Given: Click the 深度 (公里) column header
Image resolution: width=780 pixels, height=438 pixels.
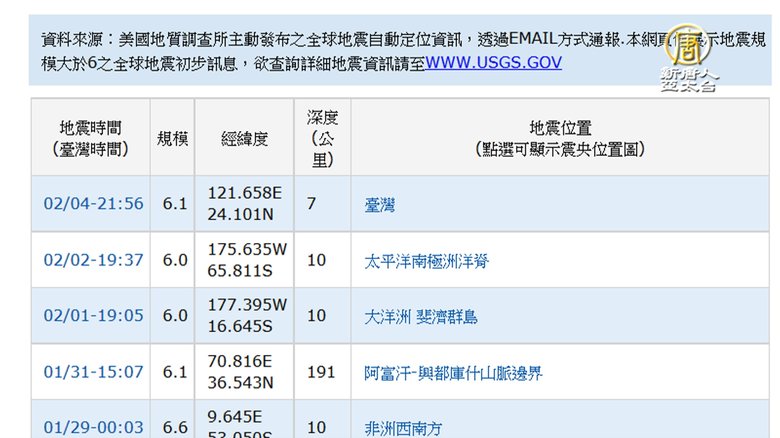Looking at the screenshot, I should click(x=322, y=138).
